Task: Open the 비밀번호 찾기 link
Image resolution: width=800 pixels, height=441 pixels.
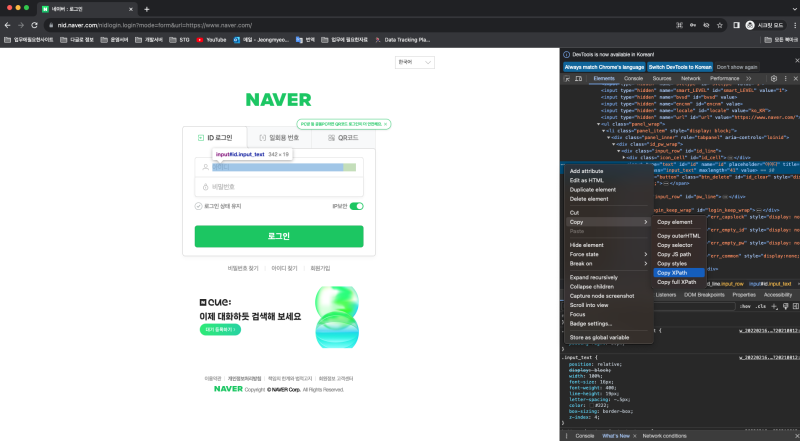Action: (x=243, y=268)
